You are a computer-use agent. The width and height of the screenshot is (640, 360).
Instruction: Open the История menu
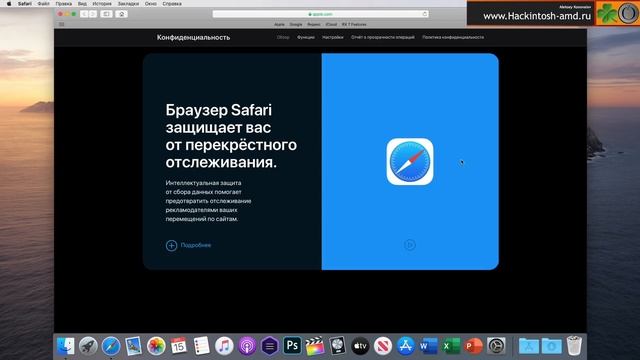coord(102,4)
